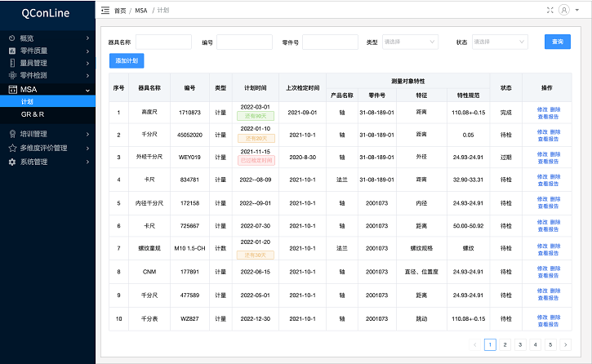
Task: Open the 类型 dropdown selector
Action: coord(410,42)
